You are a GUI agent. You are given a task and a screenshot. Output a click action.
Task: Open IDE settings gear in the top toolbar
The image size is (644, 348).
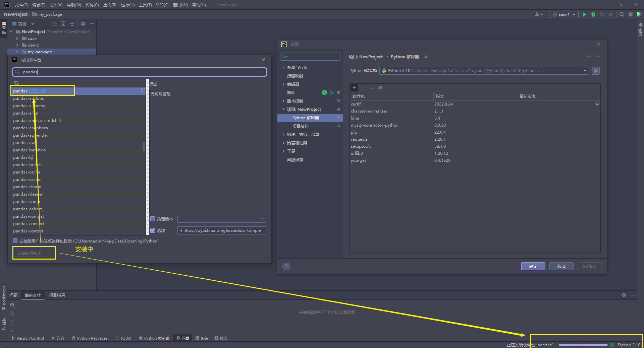[631, 14]
